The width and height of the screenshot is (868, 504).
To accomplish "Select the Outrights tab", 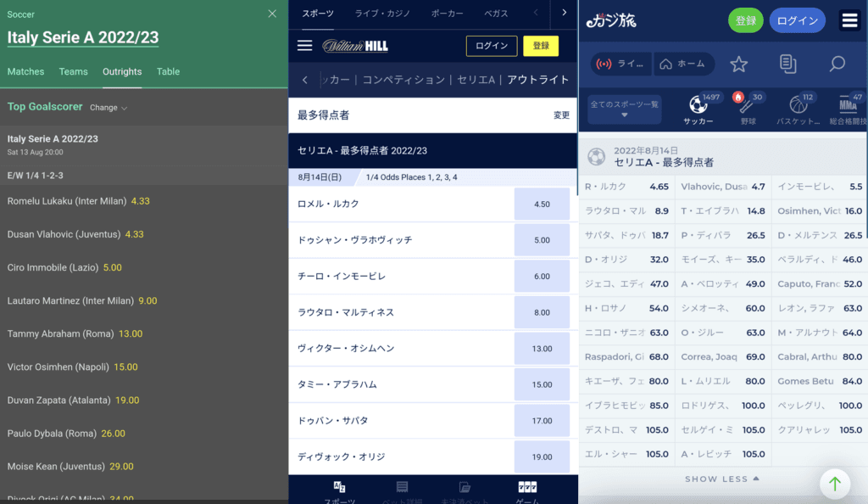I will click(x=122, y=71).
